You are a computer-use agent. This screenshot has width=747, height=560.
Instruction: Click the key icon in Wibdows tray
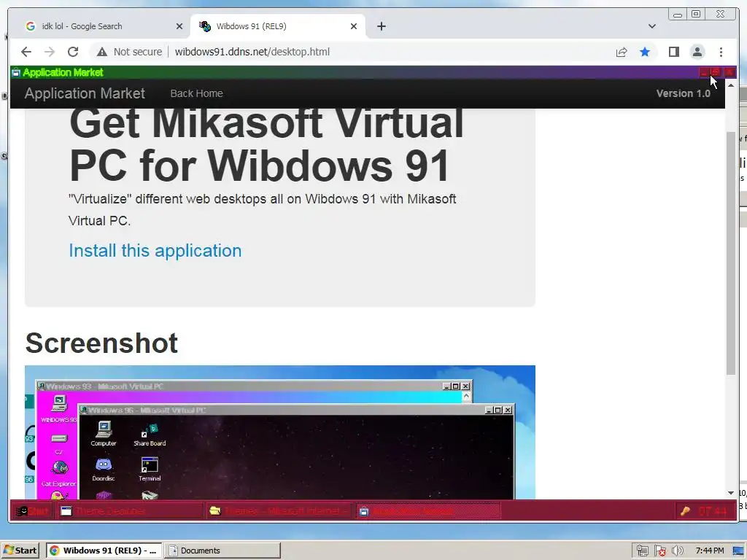click(x=685, y=511)
